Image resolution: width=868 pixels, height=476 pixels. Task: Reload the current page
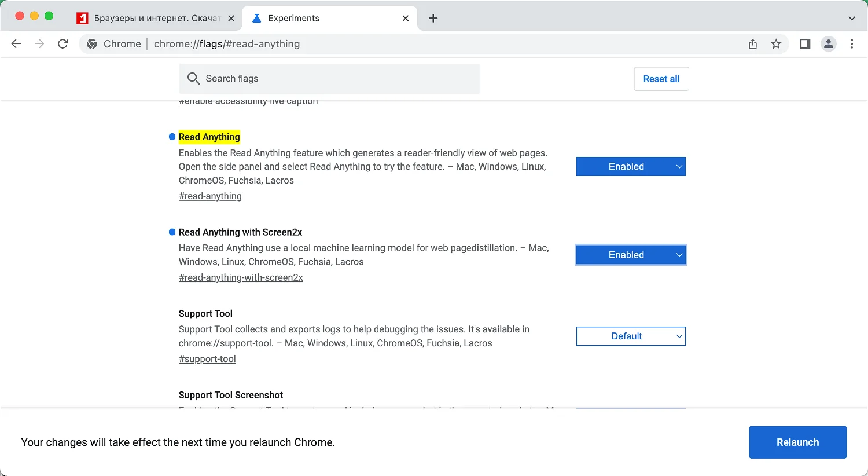pyautogui.click(x=63, y=44)
